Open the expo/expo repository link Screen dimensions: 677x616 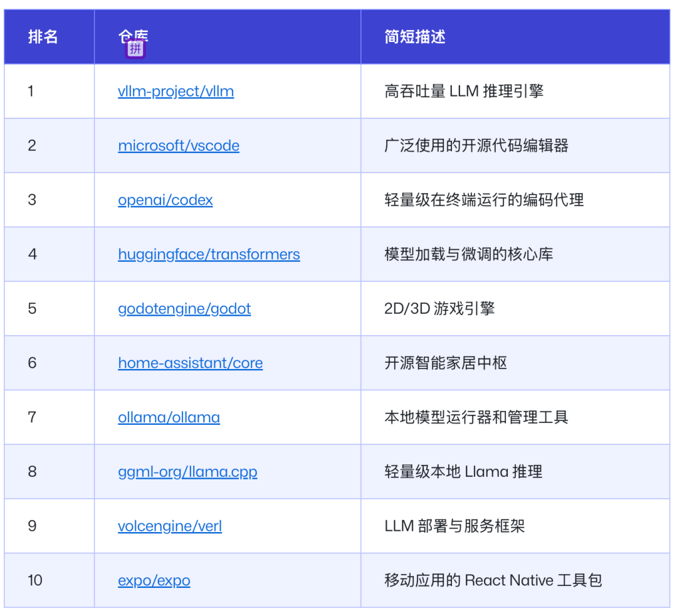pos(154,581)
